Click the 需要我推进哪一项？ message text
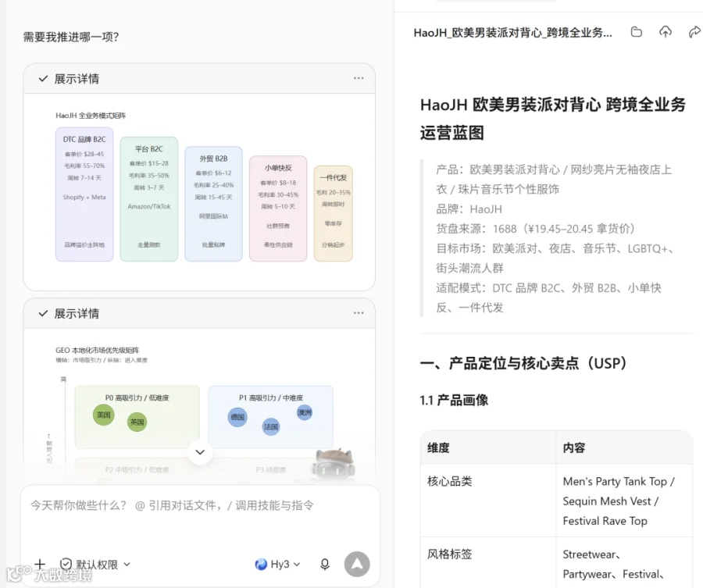703x588 pixels. pyautogui.click(x=71, y=37)
